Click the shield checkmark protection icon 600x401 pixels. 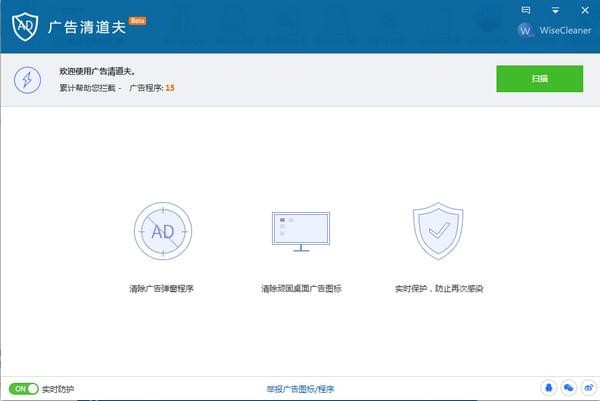click(x=438, y=231)
